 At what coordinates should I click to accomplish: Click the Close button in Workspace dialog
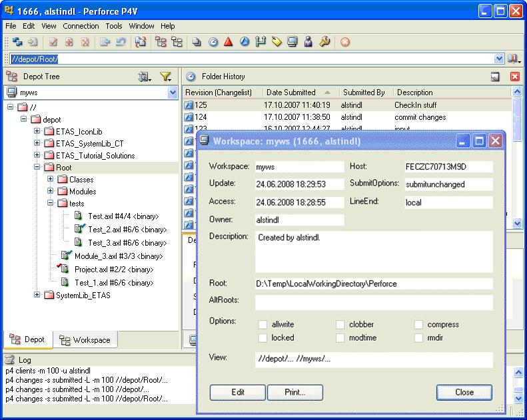click(x=464, y=392)
